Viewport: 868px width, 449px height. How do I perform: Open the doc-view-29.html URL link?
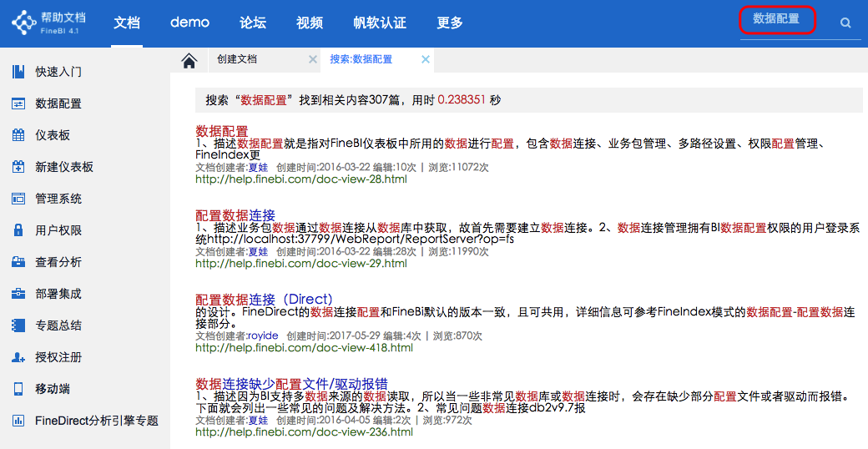click(301, 264)
